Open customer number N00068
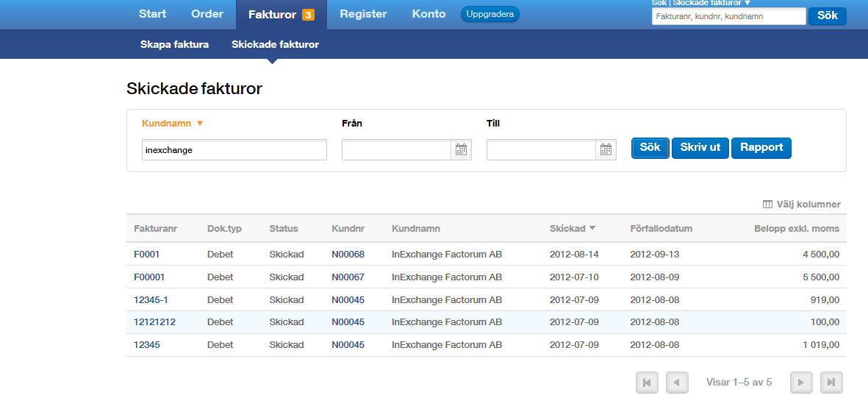This screenshot has width=868, height=398. click(348, 255)
